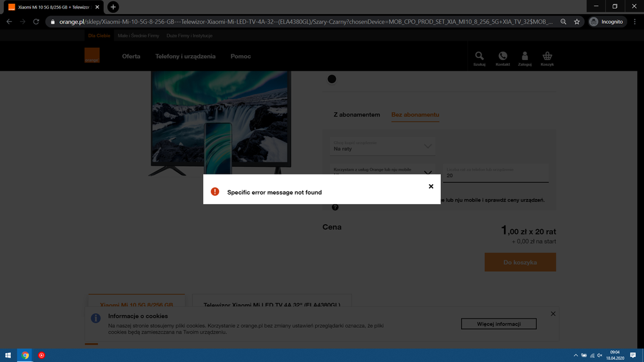Close the Xiaomi Mi 10 browser tab
This screenshot has width=644, height=362.
pyautogui.click(x=97, y=7)
